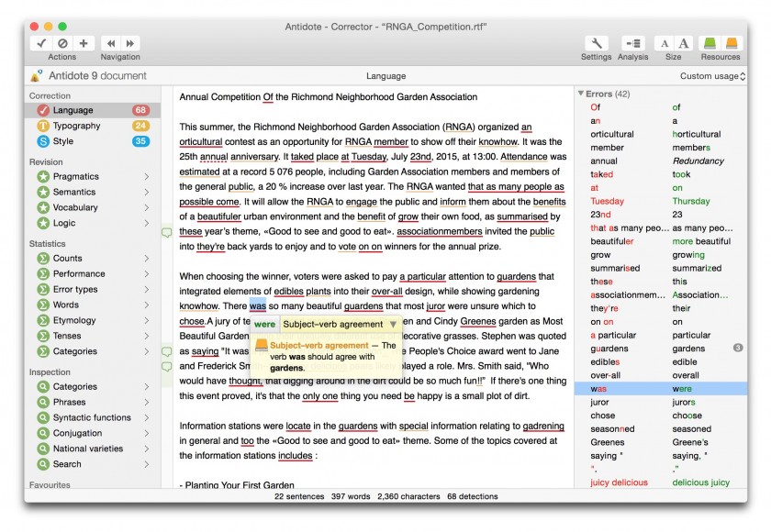Open Error types under Statistics
The image size is (771, 532).
[74, 289]
